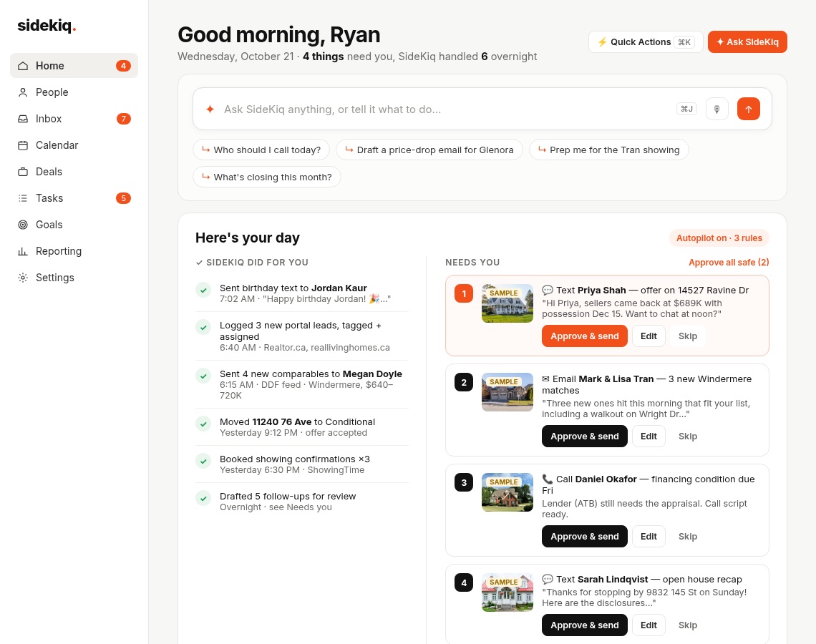This screenshot has height=644, width=816.
Task: Approve & send the Priya Shah text
Action: pyautogui.click(x=584, y=336)
